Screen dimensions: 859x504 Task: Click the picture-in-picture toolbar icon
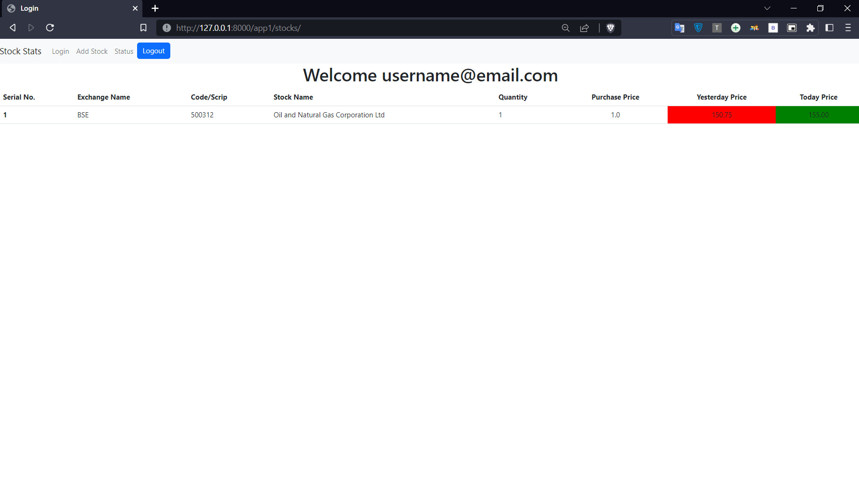792,28
